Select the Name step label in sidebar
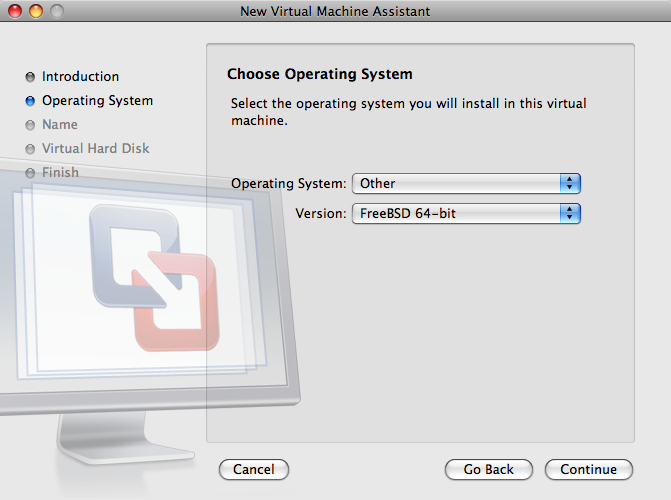Viewport: 671px width, 500px height. [59, 125]
